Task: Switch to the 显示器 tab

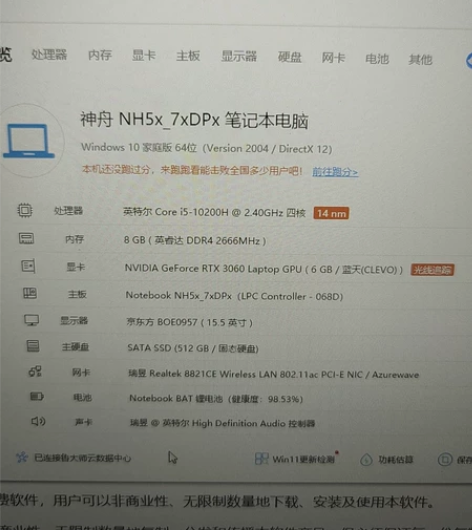Action: pyautogui.click(x=239, y=56)
